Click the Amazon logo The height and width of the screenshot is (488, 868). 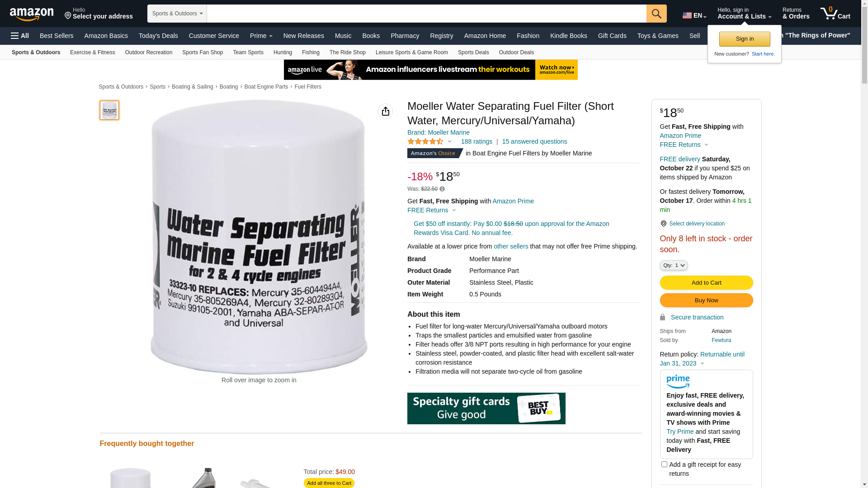[x=32, y=14]
